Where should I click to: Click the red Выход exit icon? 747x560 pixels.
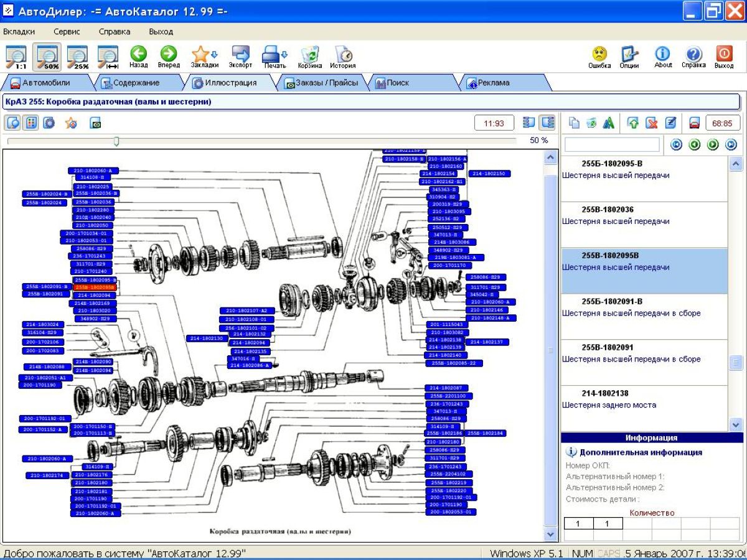point(724,57)
